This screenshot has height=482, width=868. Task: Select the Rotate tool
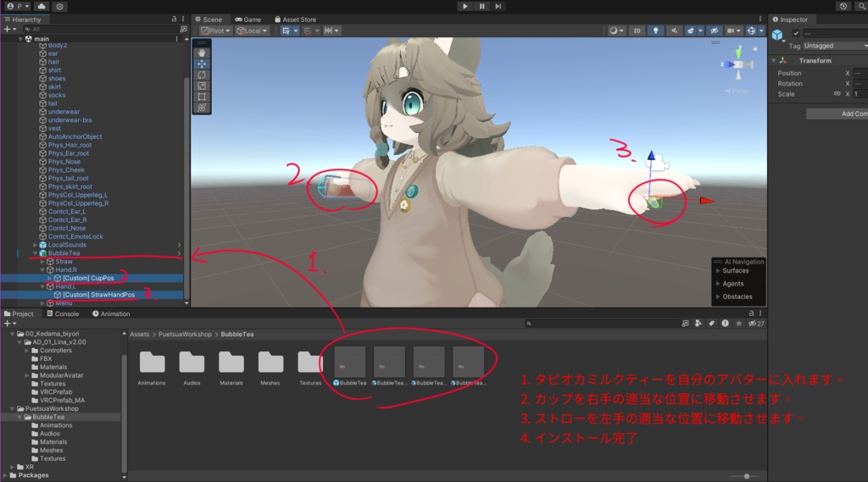coord(202,75)
